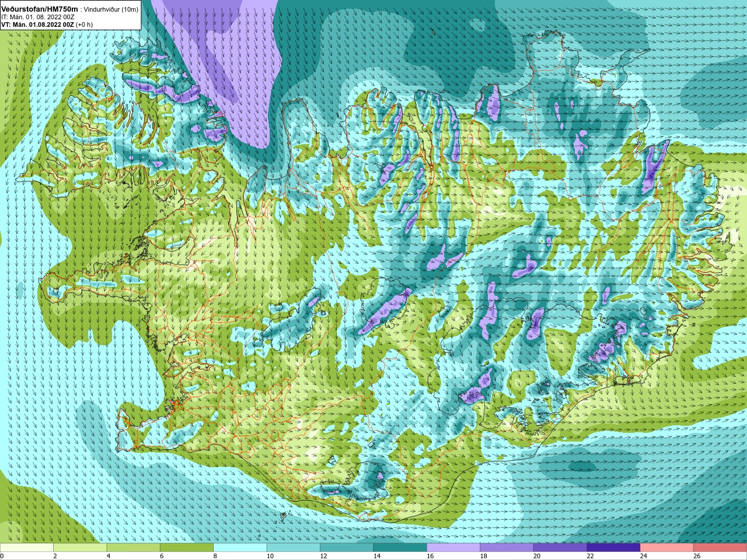The height and width of the screenshot is (560, 747).
Task: Click the scale label 2
Action: 55,556
